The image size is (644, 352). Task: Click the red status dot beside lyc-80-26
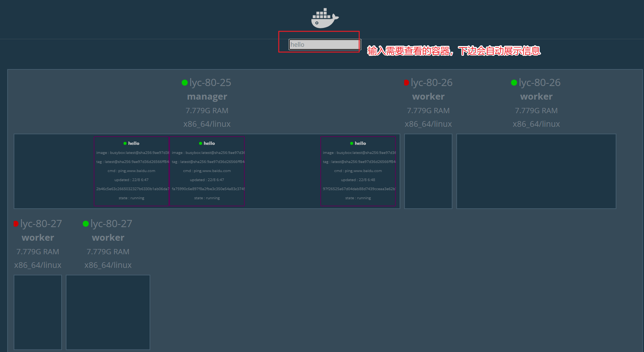pyautogui.click(x=406, y=83)
